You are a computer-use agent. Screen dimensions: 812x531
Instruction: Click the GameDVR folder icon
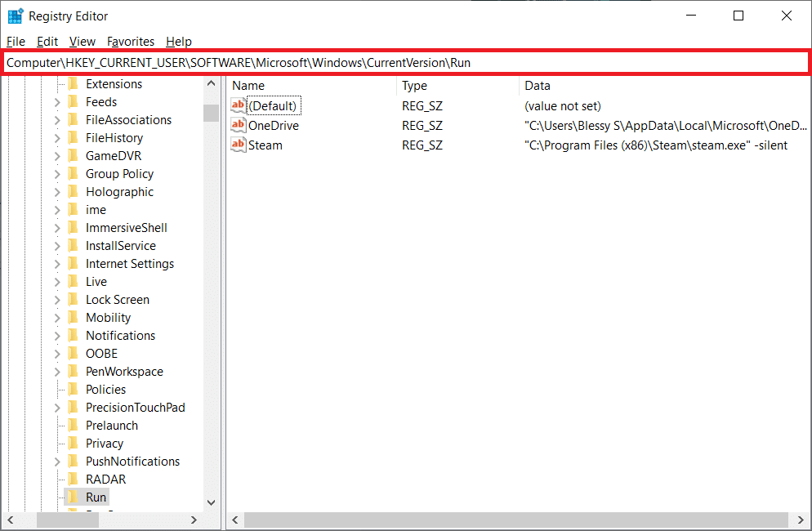74,155
